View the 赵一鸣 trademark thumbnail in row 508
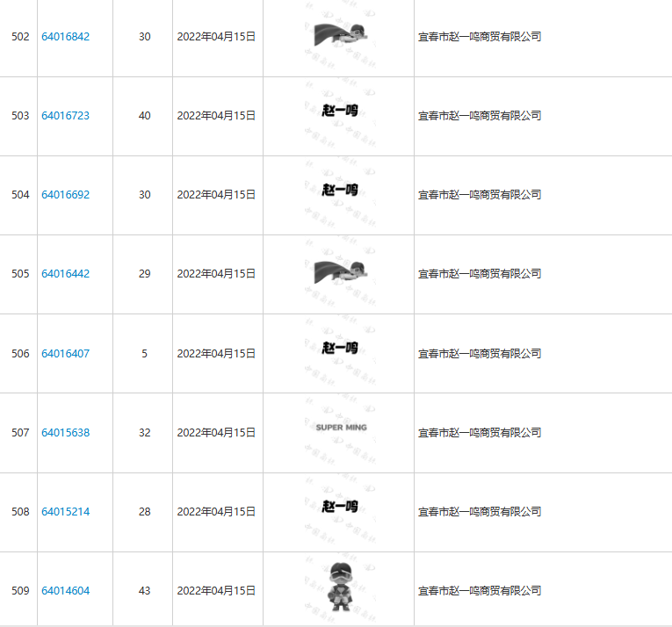The image size is (672, 627). (339, 507)
